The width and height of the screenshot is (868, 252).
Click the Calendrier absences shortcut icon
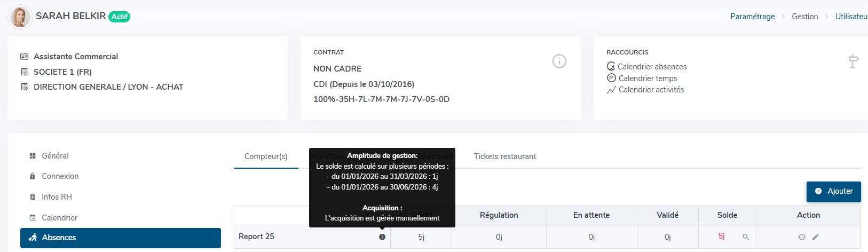611,67
